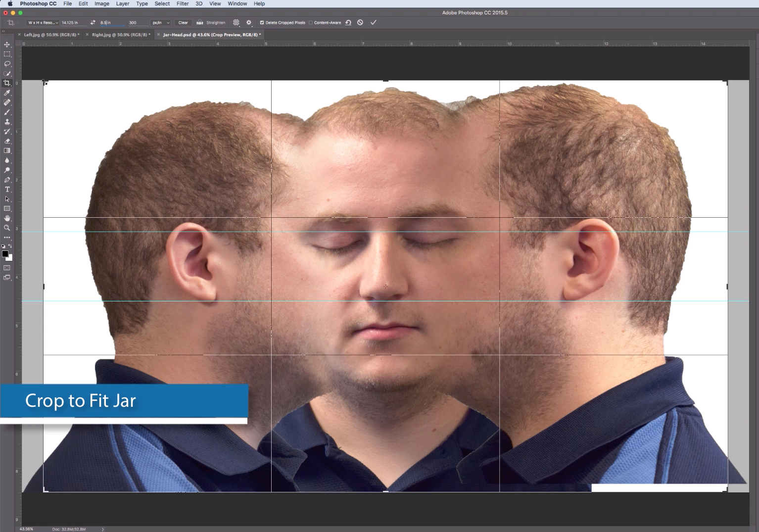This screenshot has width=759, height=532.
Task: Click the foreground color swatch
Action: tap(5, 254)
